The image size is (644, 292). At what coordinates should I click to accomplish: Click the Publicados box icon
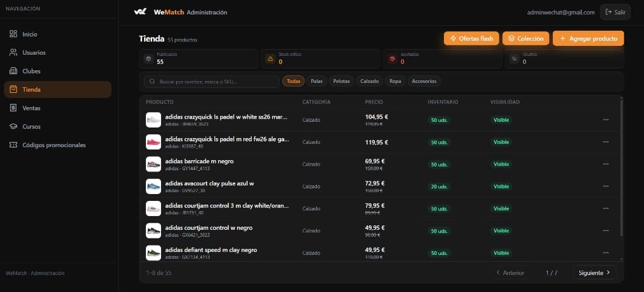[x=148, y=59]
